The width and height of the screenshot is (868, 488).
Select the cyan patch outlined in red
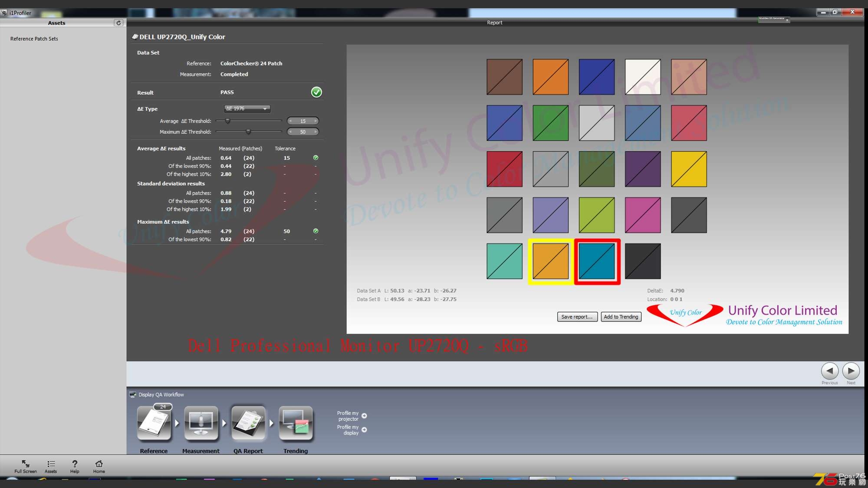point(597,261)
